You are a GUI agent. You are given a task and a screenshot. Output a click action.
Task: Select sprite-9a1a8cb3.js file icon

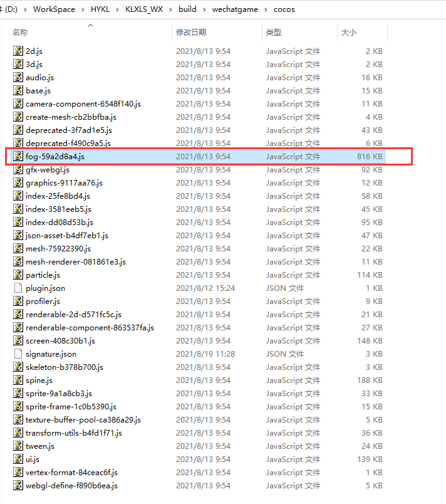pos(18,394)
